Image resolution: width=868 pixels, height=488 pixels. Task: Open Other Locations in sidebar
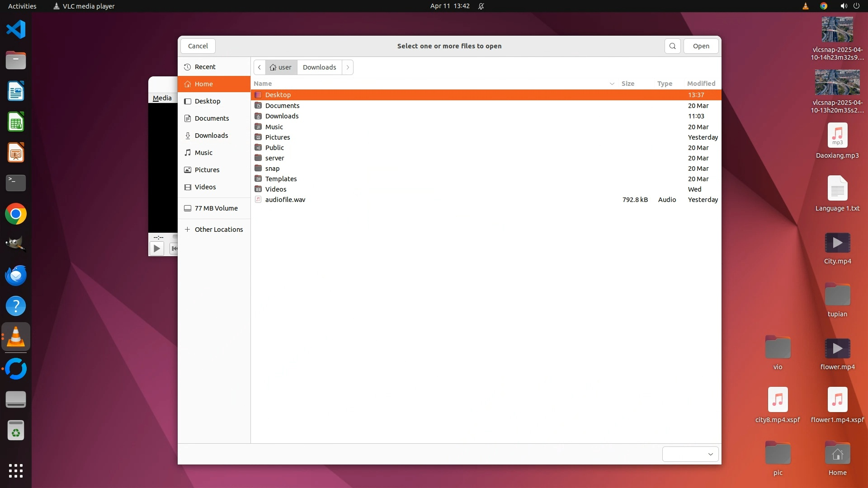pos(218,230)
